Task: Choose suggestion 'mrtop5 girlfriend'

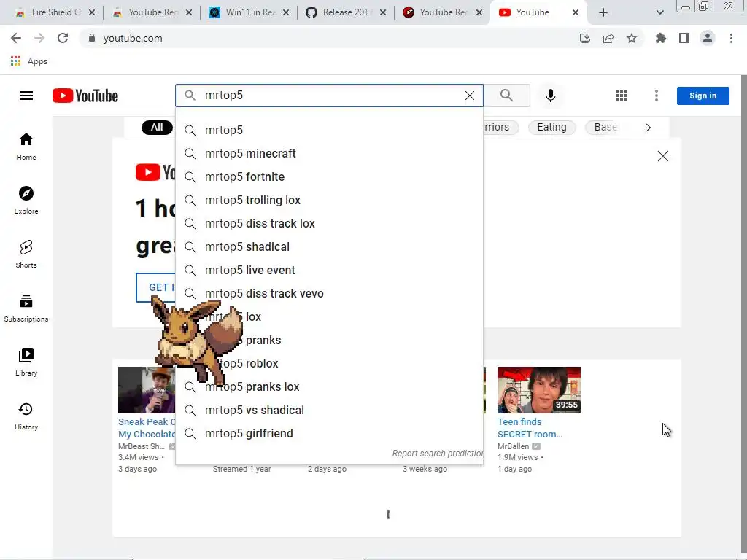Action: click(329, 433)
